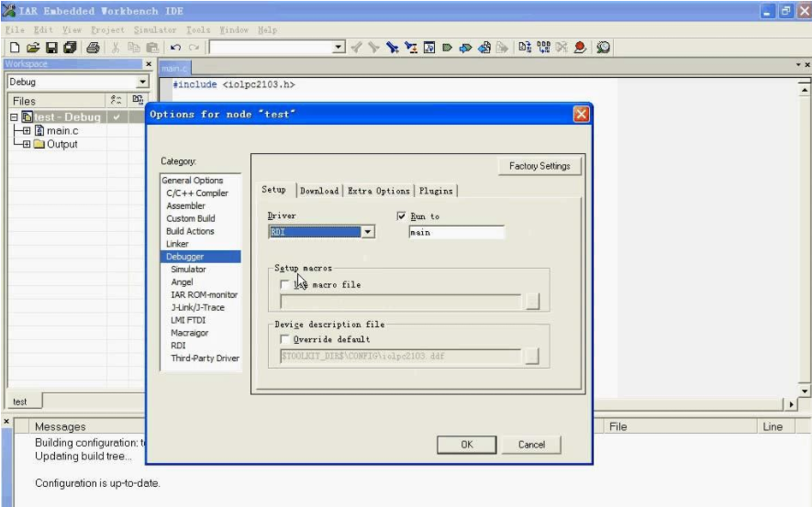Click the Find Next toolbar icon
This screenshot has height=507, width=812.
pos(373,48)
